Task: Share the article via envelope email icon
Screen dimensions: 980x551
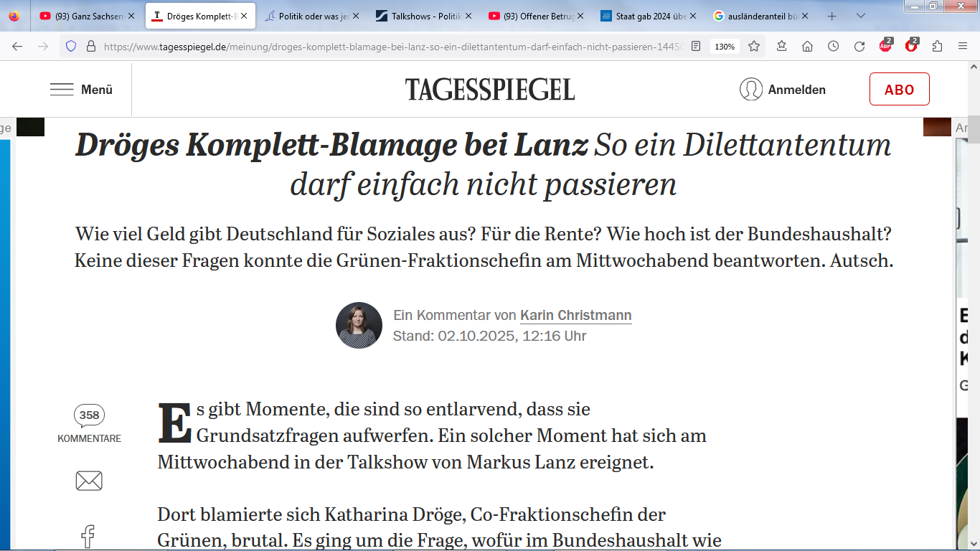Action: coord(89,481)
